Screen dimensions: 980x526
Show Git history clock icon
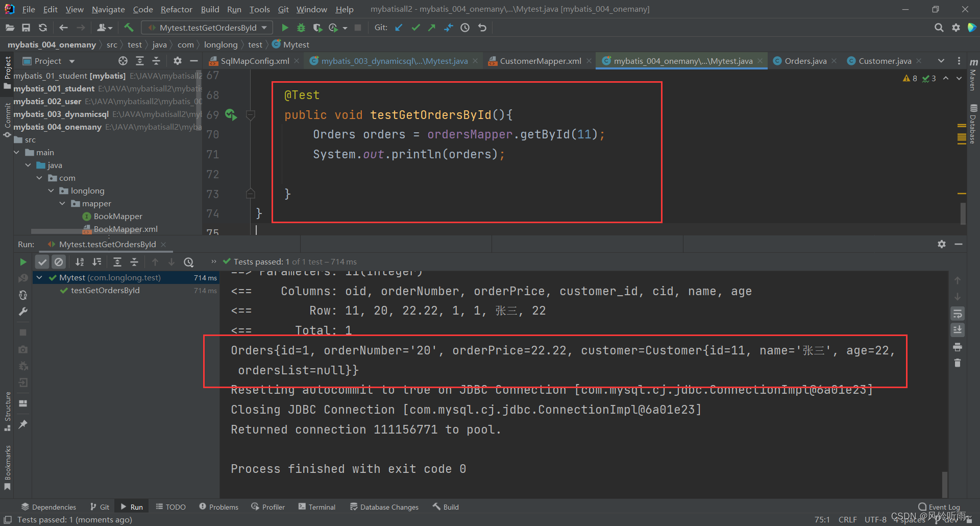465,28
